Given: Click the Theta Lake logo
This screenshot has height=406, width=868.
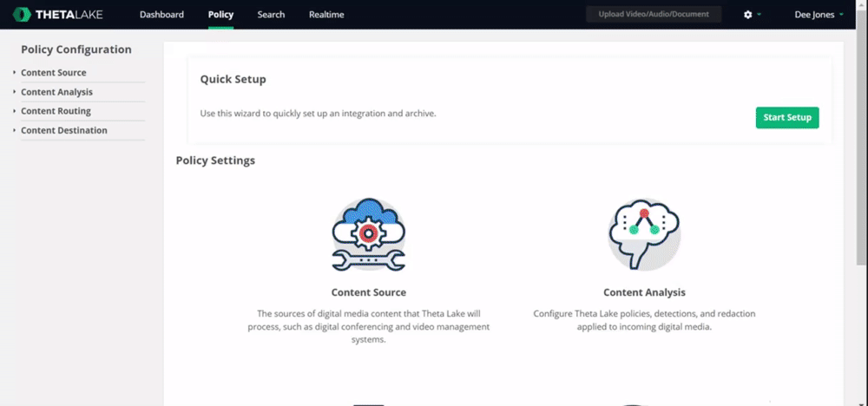Looking at the screenshot, I should [57, 15].
